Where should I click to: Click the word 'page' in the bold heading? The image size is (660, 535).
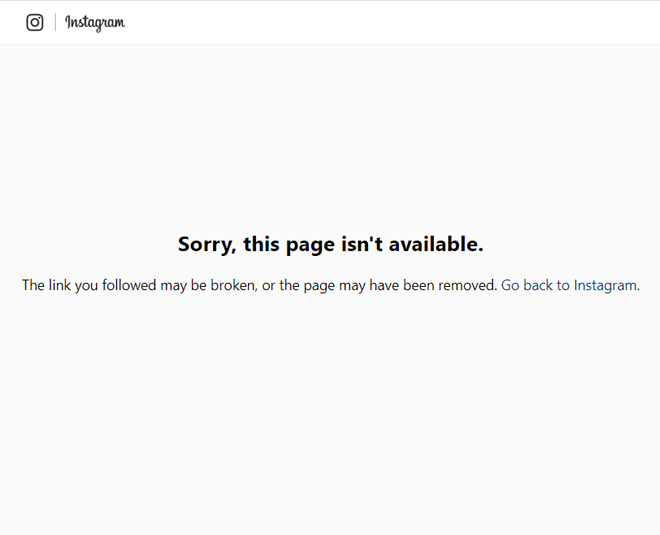pyautogui.click(x=310, y=245)
